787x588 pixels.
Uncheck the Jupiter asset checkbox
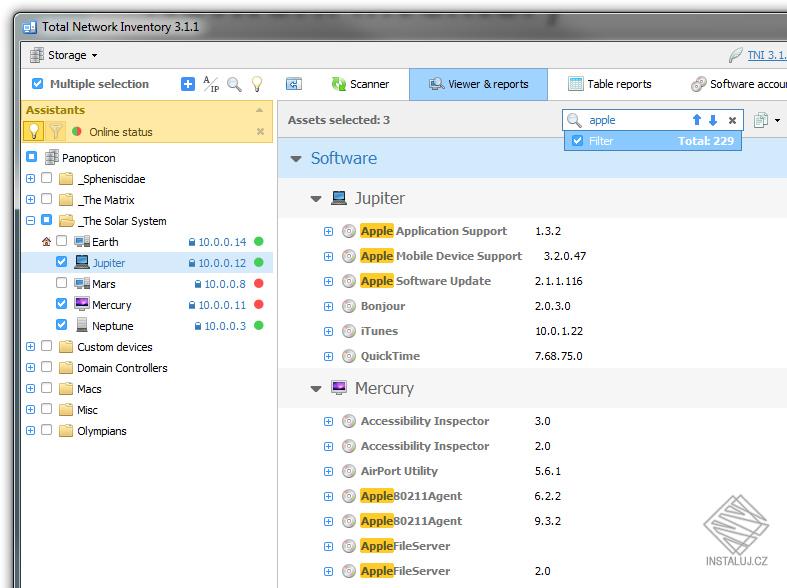tap(61, 262)
